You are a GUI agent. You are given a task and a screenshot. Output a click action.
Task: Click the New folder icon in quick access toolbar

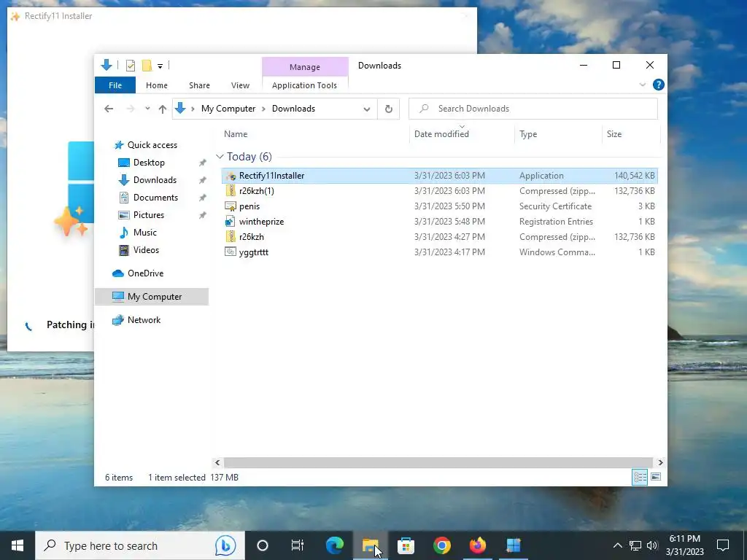coord(147,65)
